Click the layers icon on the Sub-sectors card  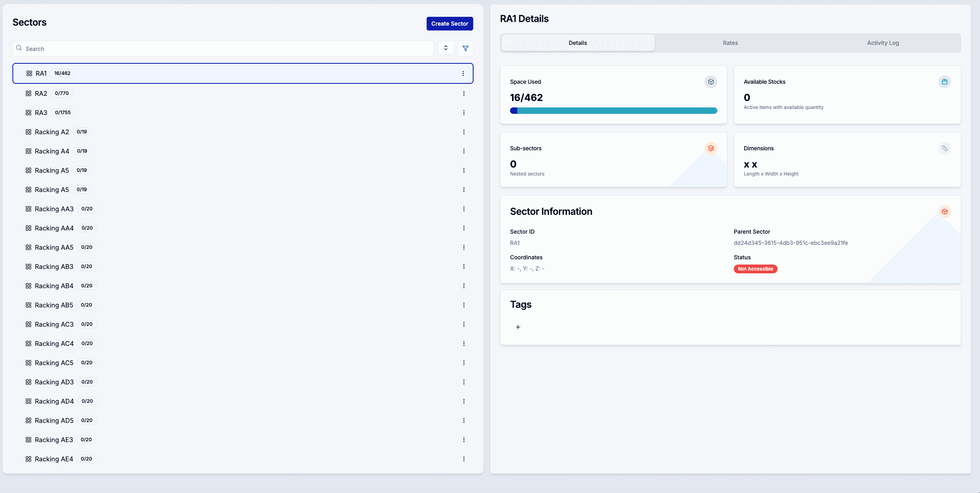[711, 148]
